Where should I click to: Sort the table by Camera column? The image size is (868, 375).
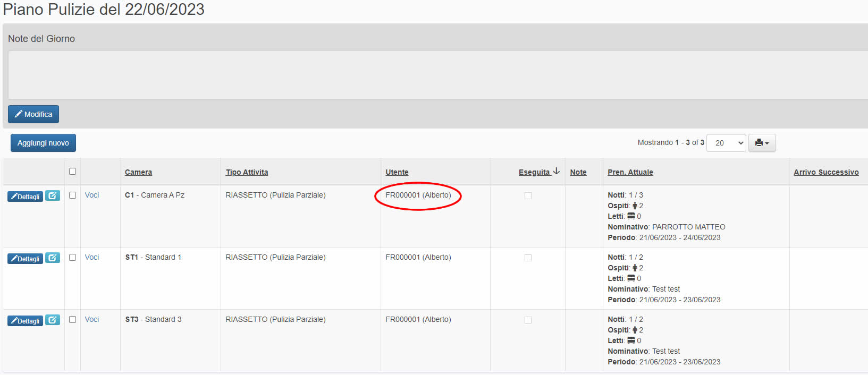coord(138,172)
